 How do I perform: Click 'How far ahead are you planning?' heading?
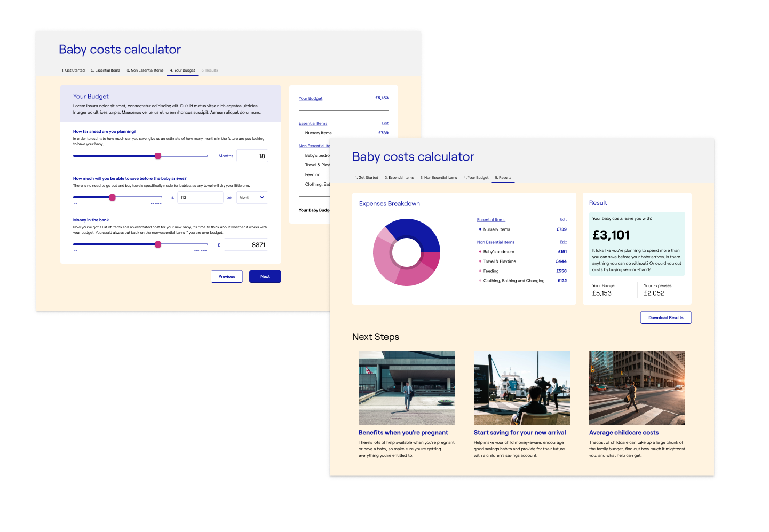105,131
